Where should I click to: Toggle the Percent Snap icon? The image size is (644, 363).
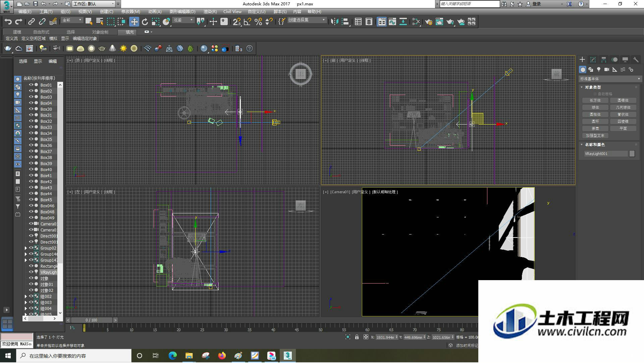(x=258, y=22)
